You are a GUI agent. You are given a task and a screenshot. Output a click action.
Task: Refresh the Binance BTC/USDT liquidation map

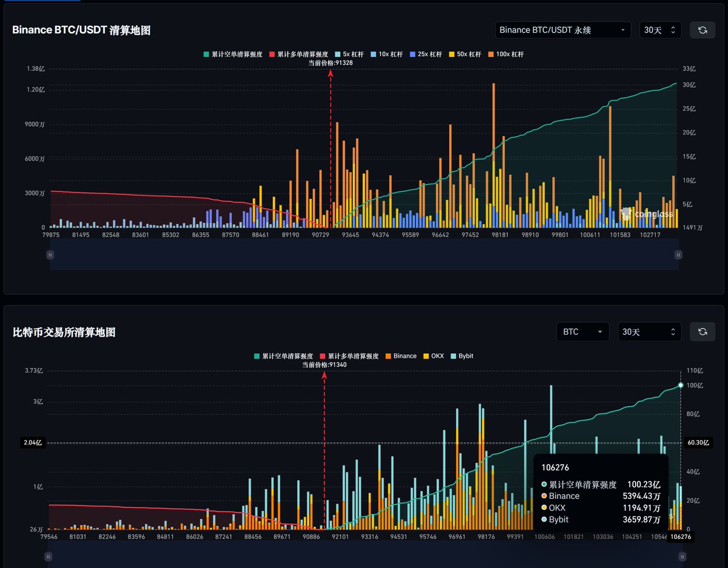pos(703,30)
